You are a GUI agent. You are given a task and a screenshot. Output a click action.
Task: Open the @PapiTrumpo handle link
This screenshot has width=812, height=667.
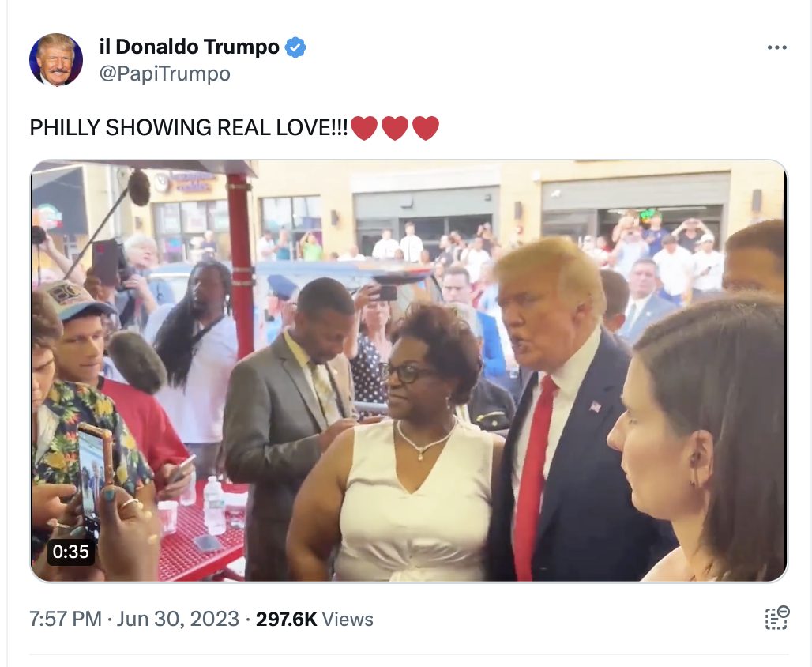click(164, 73)
